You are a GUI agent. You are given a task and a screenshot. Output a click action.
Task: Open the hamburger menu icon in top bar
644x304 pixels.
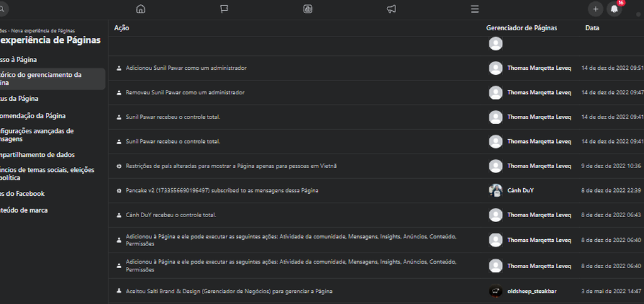coord(475,9)
